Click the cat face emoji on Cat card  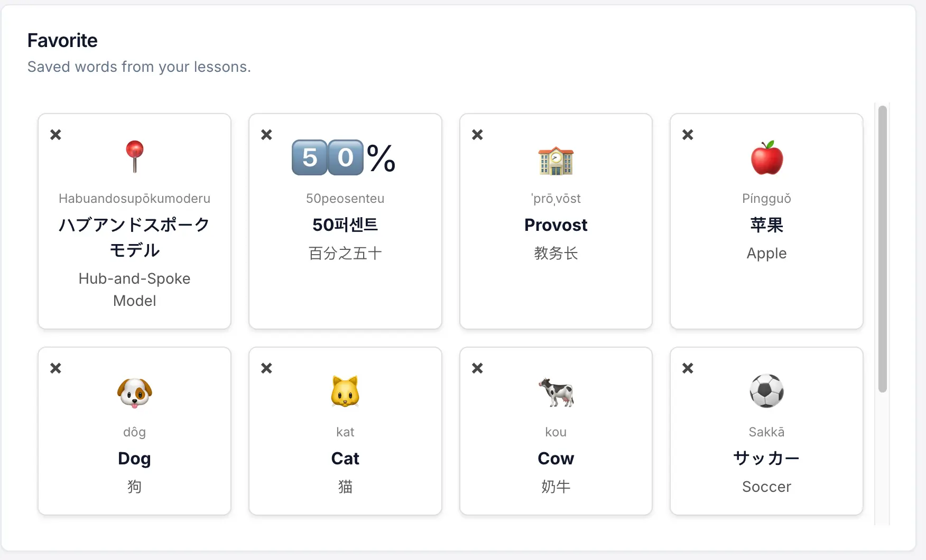pos(345,390)
